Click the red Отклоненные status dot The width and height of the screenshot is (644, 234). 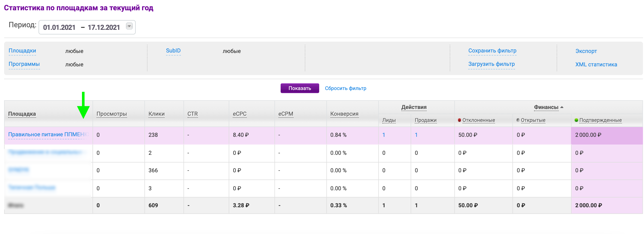pyautogui.click(x=459, y=120)
